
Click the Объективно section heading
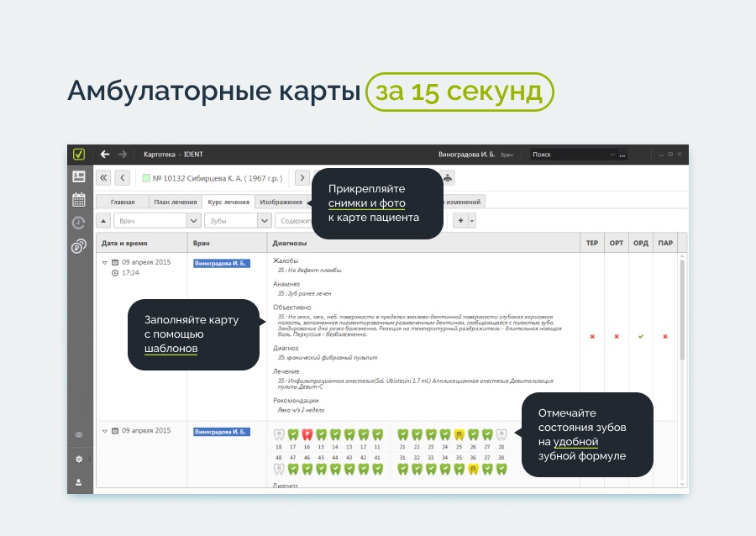coord(291,307)
